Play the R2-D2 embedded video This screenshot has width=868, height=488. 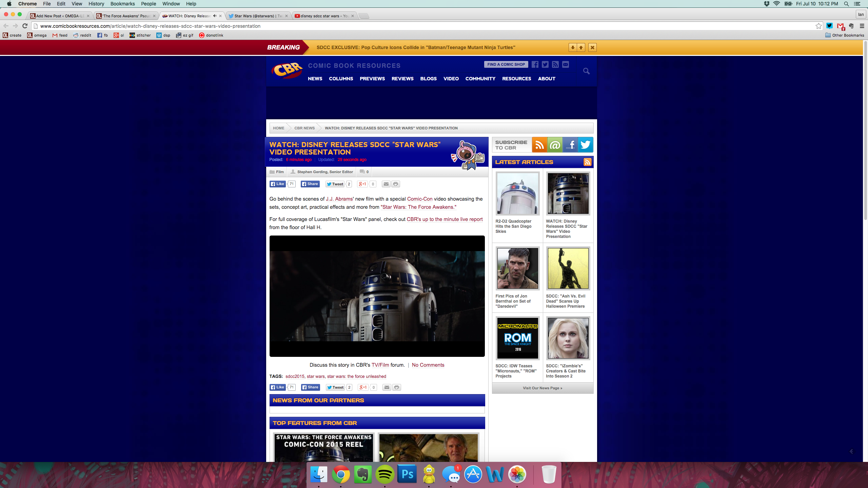(x=377, y=296)
